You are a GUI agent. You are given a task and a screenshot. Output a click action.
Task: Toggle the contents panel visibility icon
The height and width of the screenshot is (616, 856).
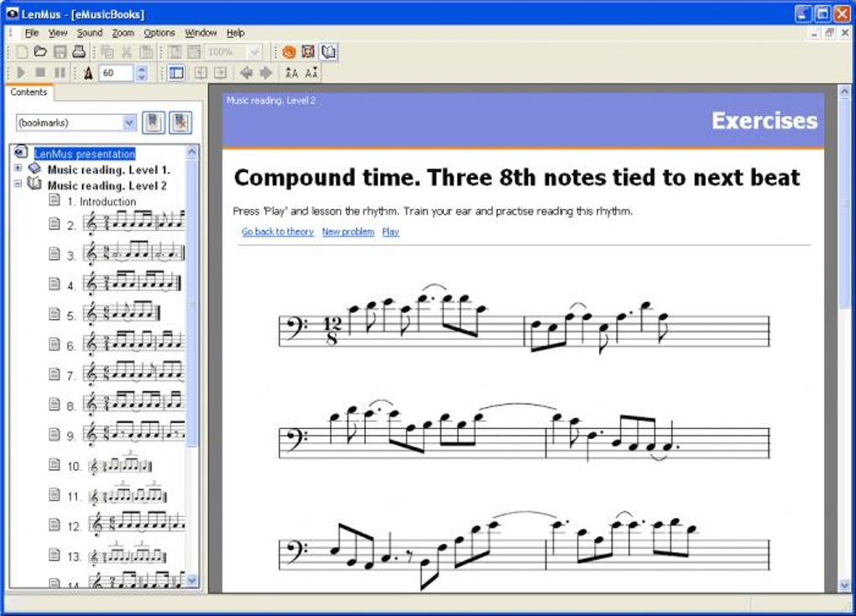point(176,73)
